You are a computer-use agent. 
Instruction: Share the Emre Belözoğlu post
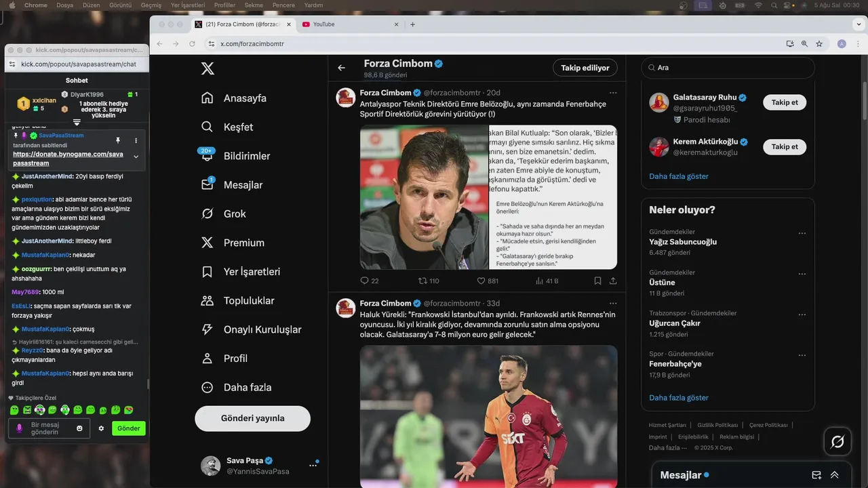tap(613, 281)
